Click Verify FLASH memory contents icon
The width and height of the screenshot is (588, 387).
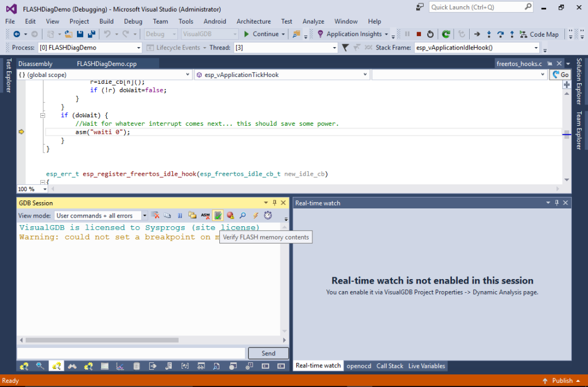tap(218, 215)
